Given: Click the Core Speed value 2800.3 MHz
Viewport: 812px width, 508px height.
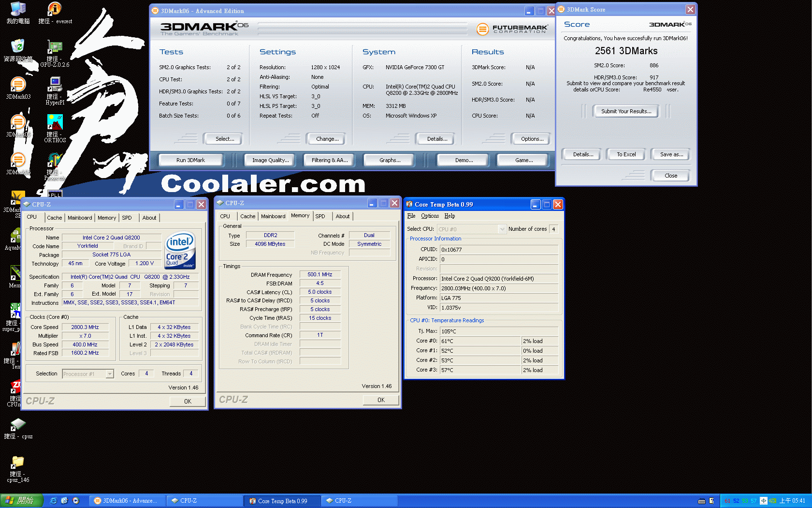Looking at the screenshot, I should (x=85, y=328).
